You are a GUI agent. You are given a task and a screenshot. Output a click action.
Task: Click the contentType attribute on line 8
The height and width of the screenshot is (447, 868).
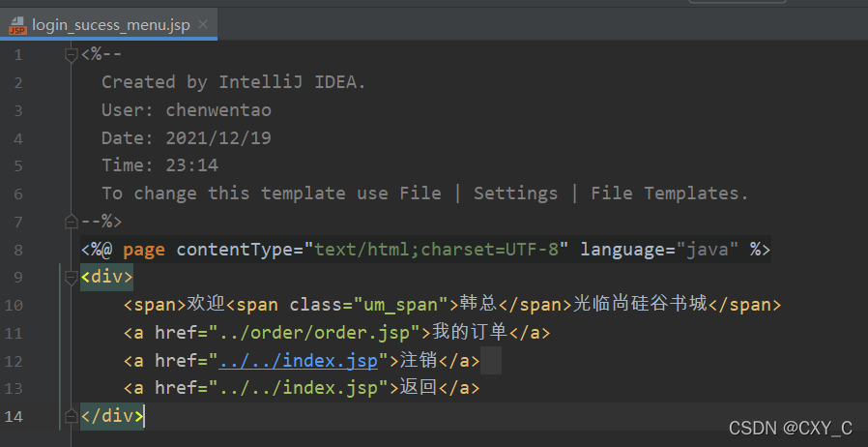click(x=234, y=250)
